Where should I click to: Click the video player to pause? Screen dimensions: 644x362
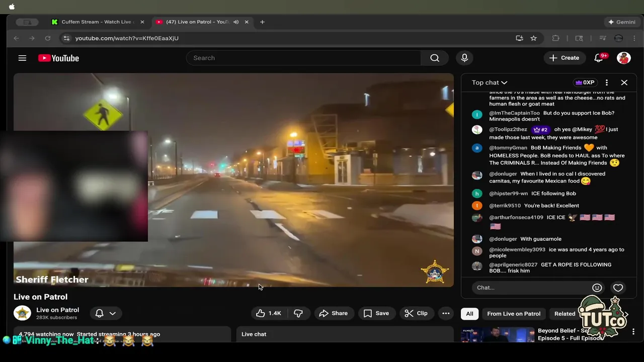pos(233,180)
